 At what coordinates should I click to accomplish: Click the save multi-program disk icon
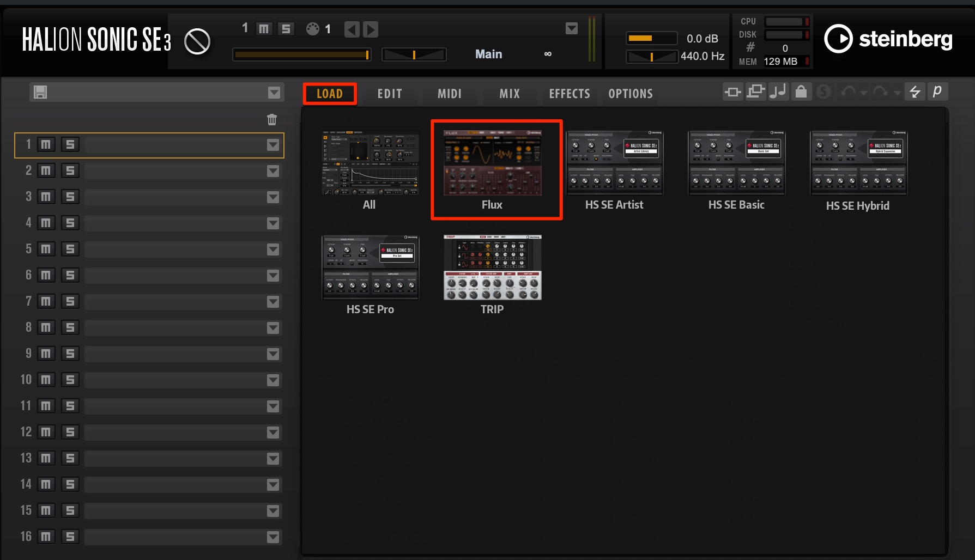pos(40,92)
